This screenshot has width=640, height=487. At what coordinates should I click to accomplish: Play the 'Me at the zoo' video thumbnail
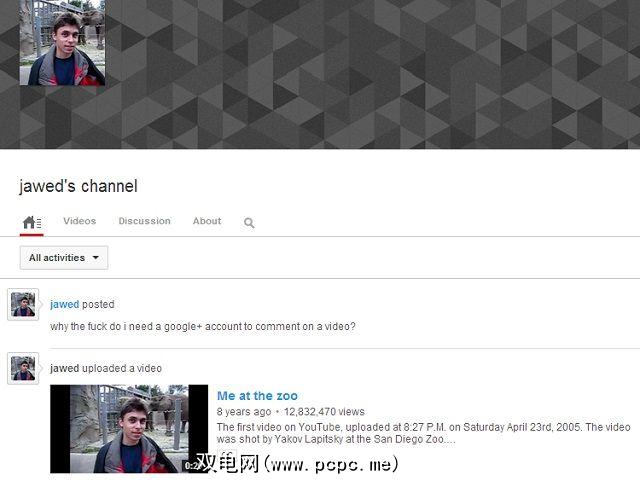(129, 429)
